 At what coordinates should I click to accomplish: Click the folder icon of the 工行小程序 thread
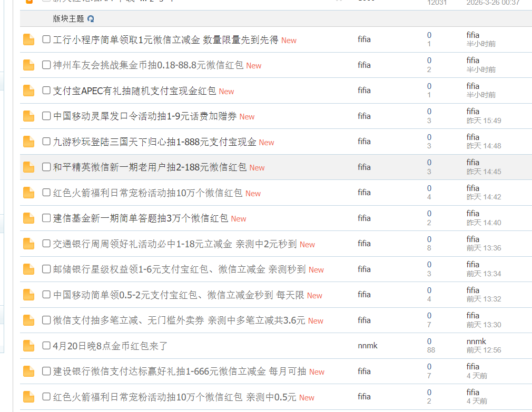pyautogui.click(x=28, y=39)
